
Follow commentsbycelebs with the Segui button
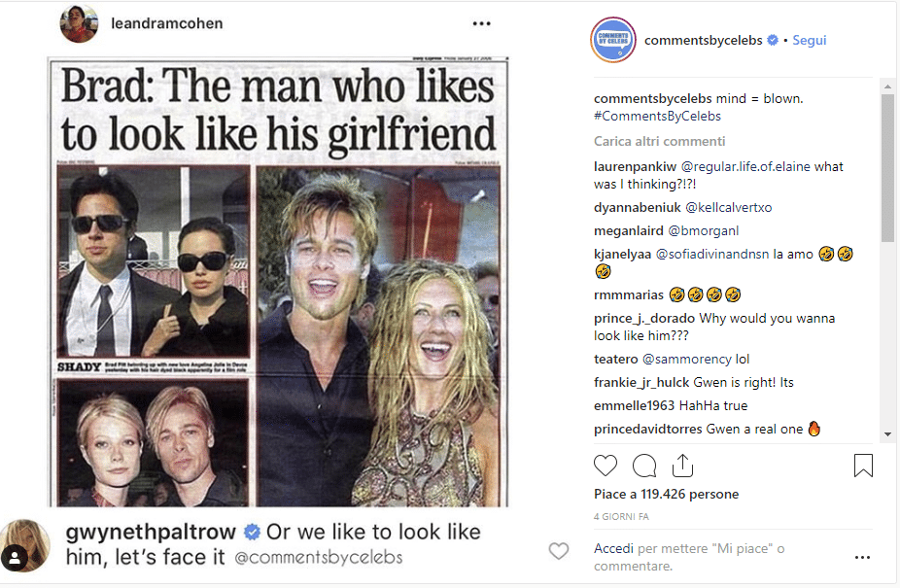[809, 40]
